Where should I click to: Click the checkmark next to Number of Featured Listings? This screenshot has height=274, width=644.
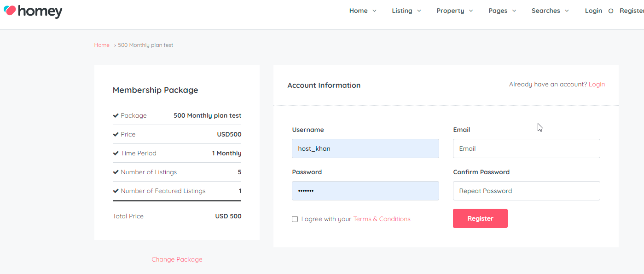116,191
